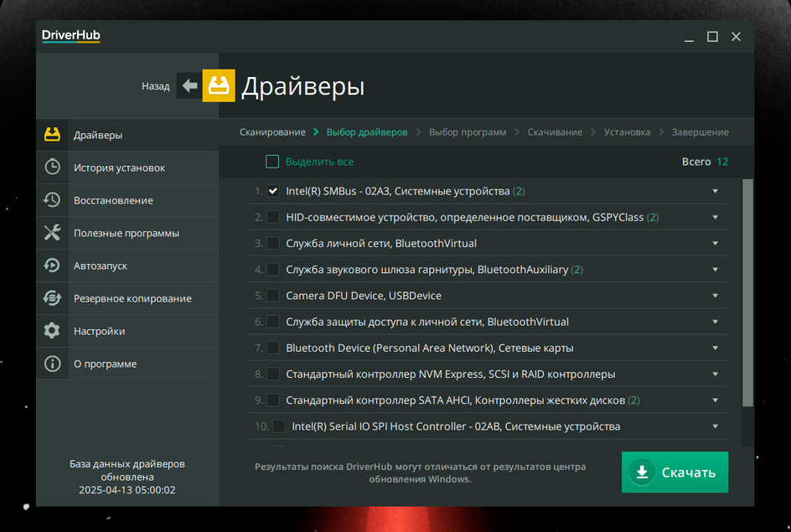This screenshot has width=791, height=532.
Task: Click the driver list vertical scrollbar
Action: pos(747,292)
